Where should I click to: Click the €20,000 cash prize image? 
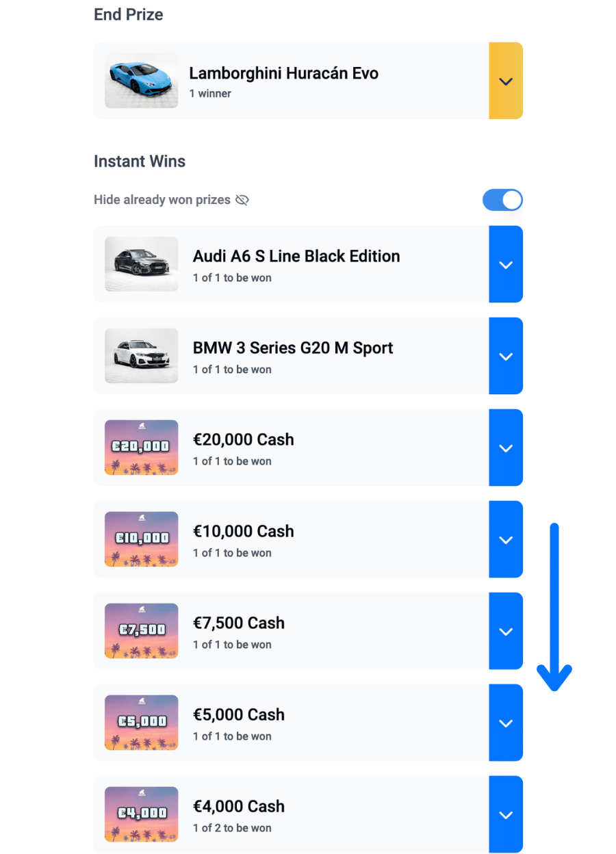pos(141,448)
